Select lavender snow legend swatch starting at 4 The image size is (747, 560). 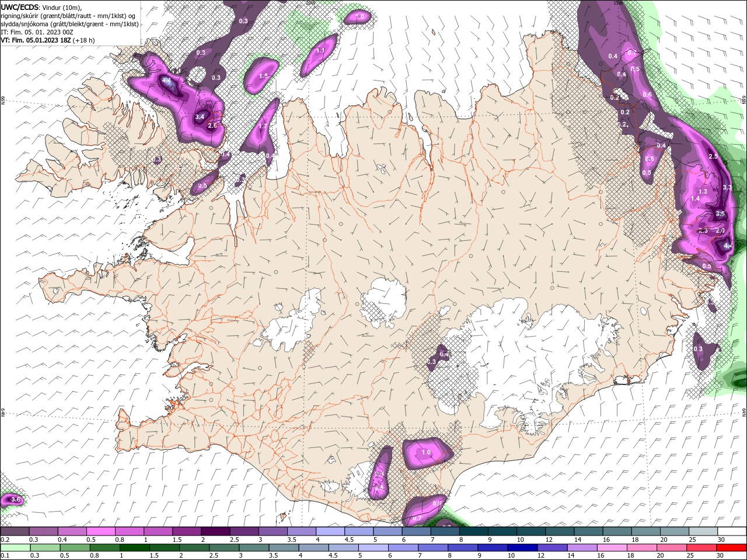330,531
